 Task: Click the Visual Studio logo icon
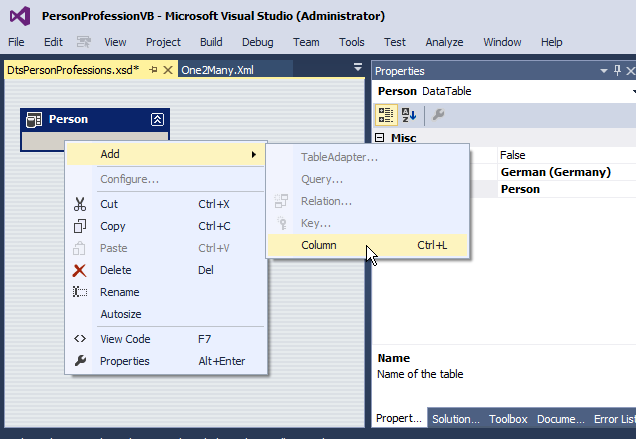tap(20, 16)
